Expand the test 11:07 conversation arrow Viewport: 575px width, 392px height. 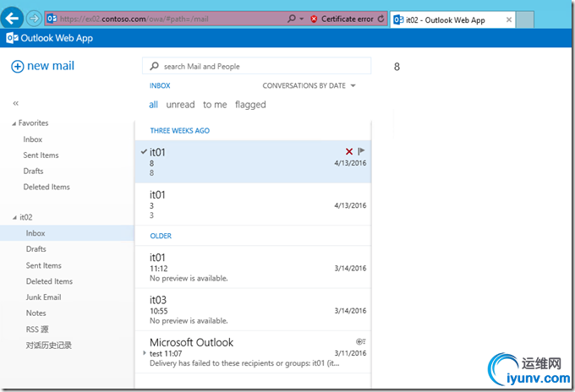point(144,353)
